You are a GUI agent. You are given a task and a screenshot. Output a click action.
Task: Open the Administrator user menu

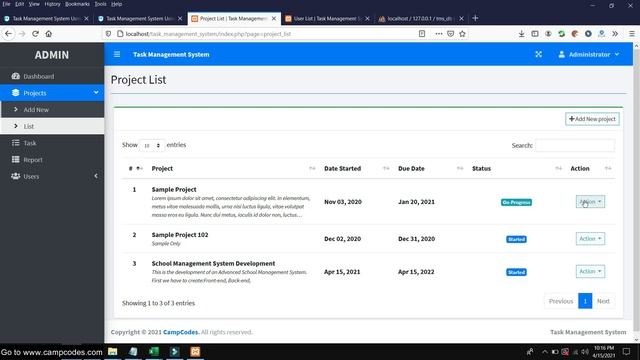[x=589, y=54]
